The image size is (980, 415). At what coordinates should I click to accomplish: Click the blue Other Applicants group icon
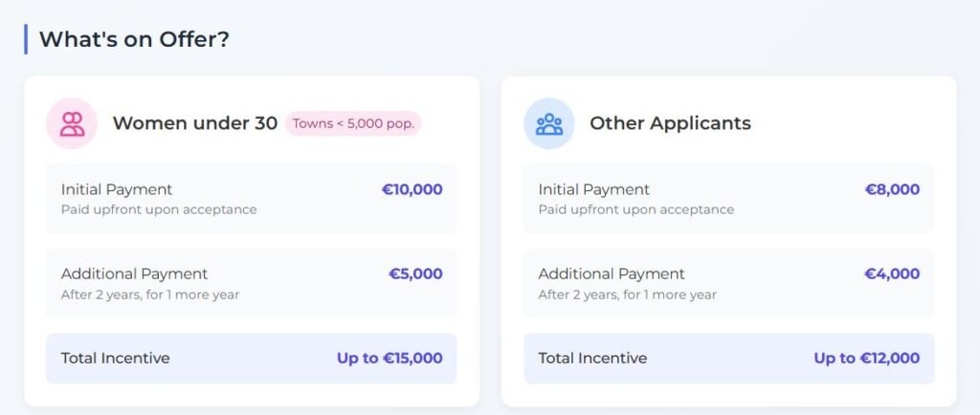click(x=548, y=123)
